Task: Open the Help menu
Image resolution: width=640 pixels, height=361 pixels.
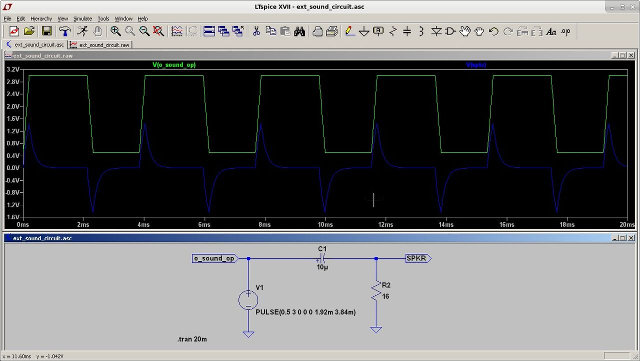Action: [x=142, y=19]
